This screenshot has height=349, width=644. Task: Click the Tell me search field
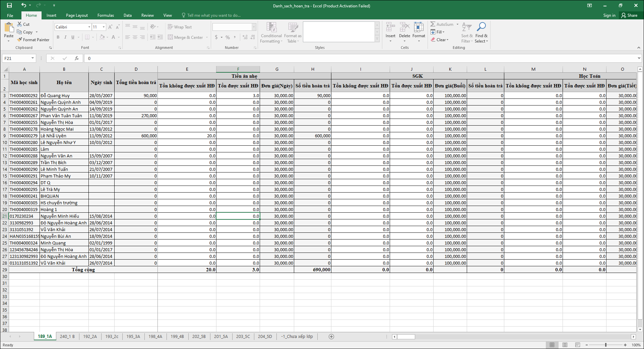point(213,15)
